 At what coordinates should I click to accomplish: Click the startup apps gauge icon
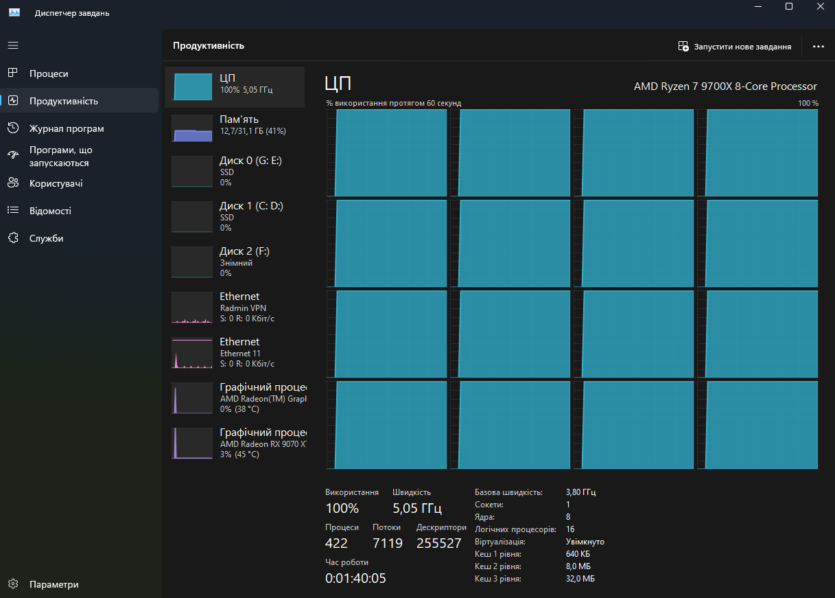coord(13,155)
